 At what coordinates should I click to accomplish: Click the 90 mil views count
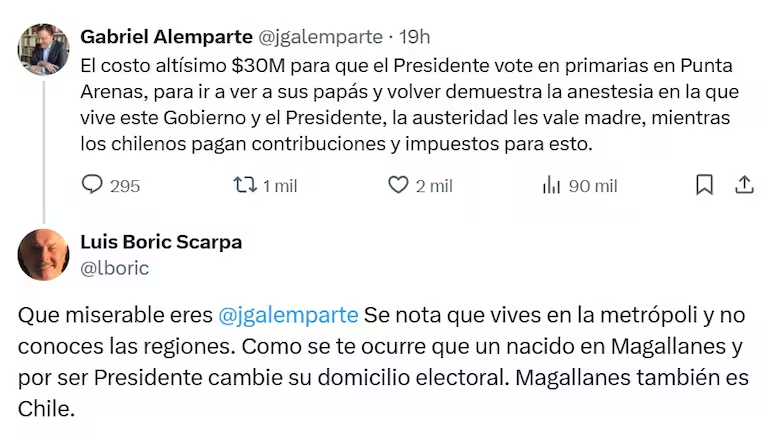(x=592, y=186)
